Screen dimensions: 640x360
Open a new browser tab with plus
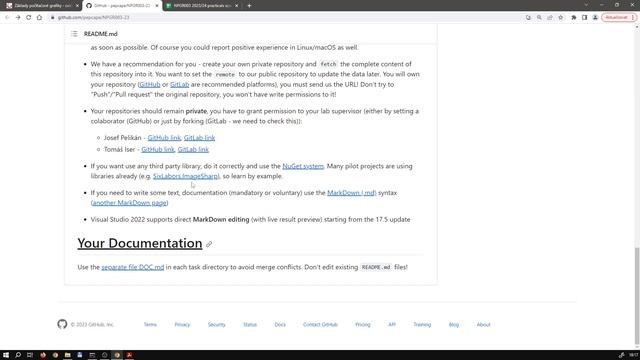point(249,6)
